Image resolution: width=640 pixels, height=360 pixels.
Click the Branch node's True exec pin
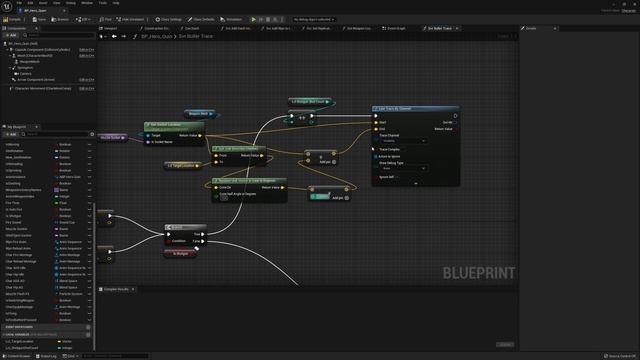(x=202, y=234)
